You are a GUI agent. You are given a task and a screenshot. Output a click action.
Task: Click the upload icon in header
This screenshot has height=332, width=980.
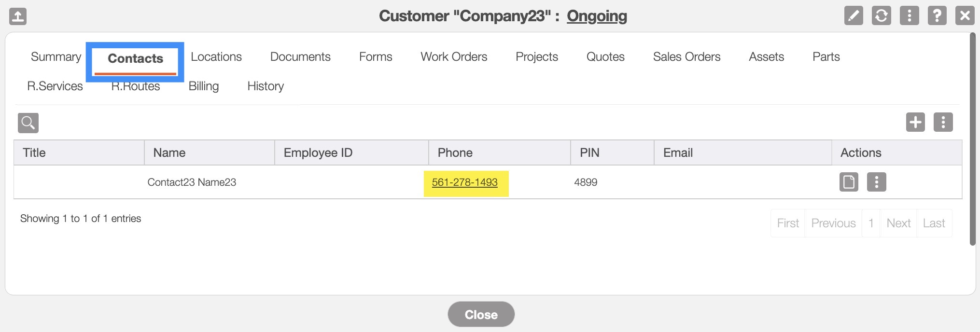[x=18, y=16]
